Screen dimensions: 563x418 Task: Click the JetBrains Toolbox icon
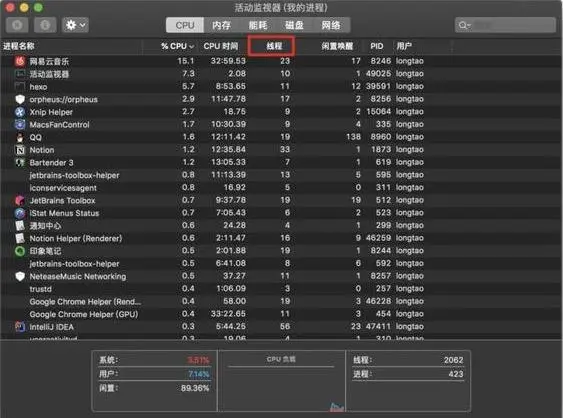(20, 200)
